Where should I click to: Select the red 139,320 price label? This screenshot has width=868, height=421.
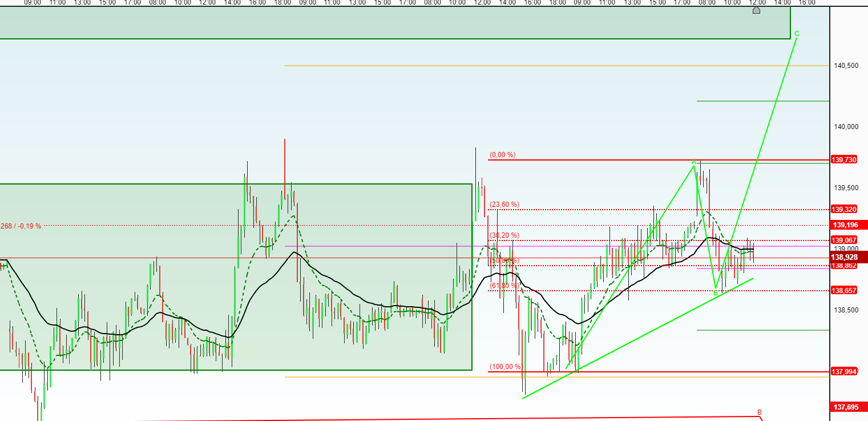(844, 210)
